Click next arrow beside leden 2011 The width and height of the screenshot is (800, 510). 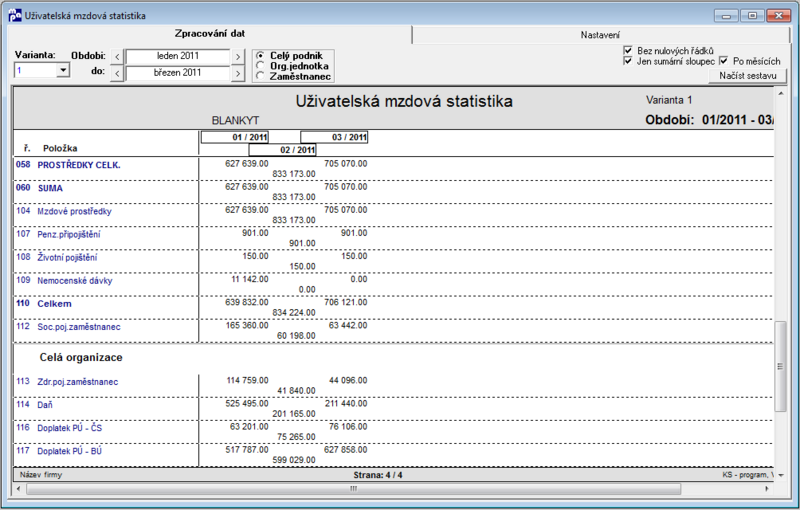(238, 57)
